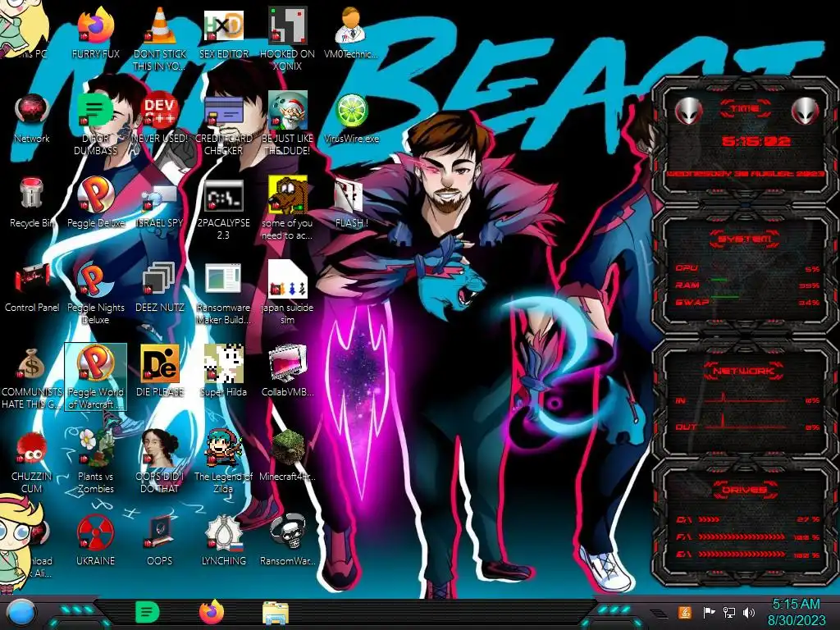840x630 pixels.
Task: Click the SYSTEM gadget panel header
Action: pos(745,239)
